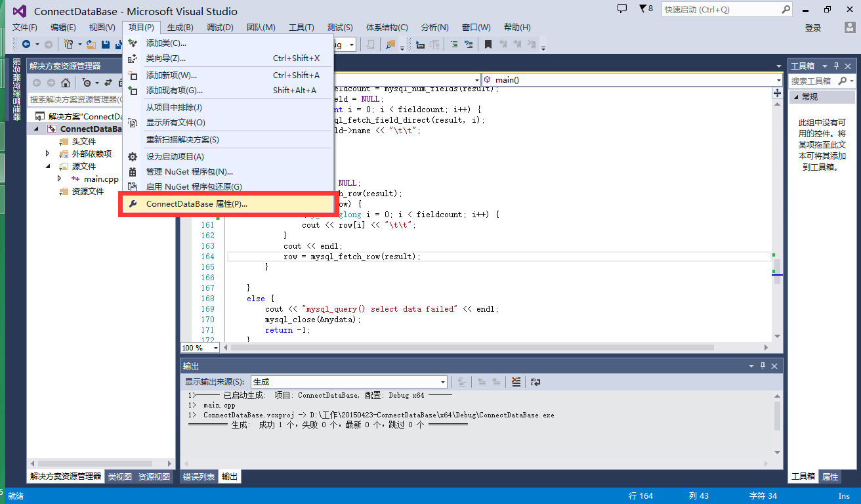Select 显示所有文件(O) menu item

tap(228, 123)
